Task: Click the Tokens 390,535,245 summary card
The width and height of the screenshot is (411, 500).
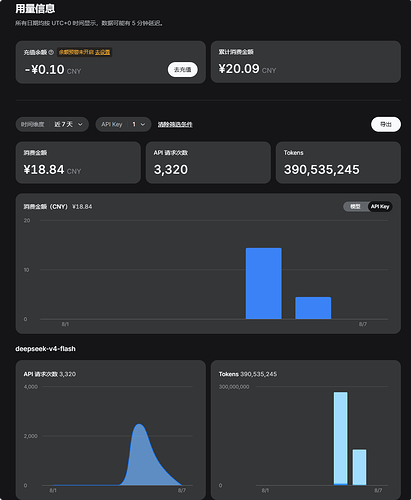Action: pyautogui.click(x=338, y=163)
